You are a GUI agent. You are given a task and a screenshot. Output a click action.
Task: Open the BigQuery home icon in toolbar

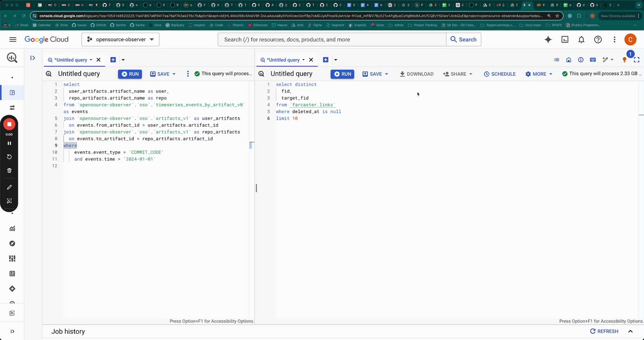[x=568, y=60]
